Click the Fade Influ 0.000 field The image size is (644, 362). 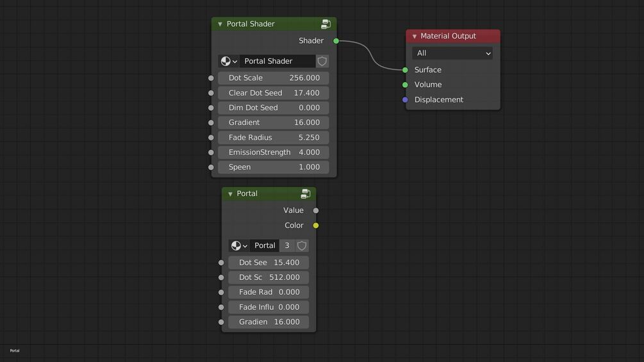pos(268,307)
